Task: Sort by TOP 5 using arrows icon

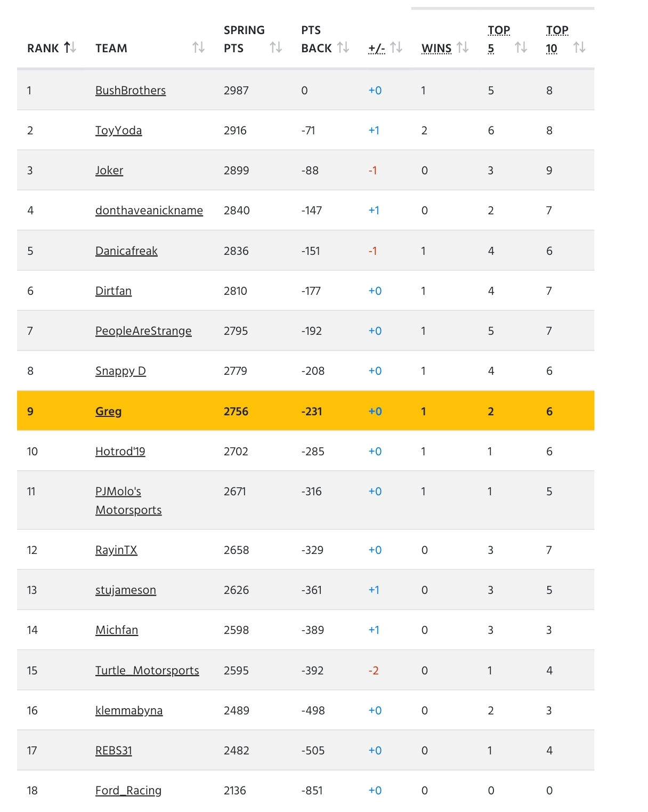Action: coord(521,48)
